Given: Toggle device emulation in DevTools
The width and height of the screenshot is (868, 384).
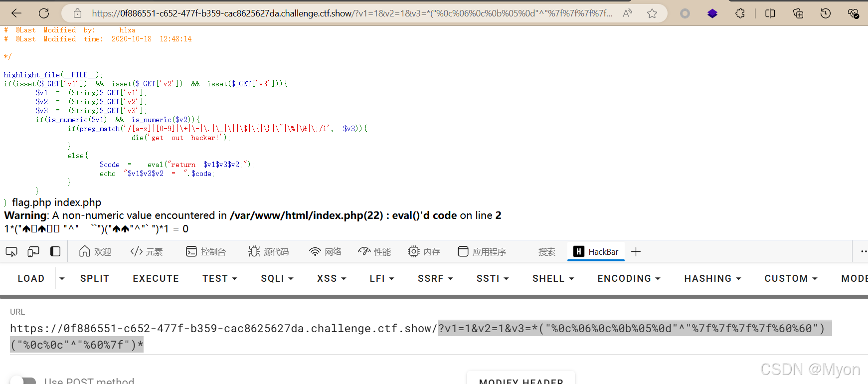Looking at the screenshot, I should 33,252.
